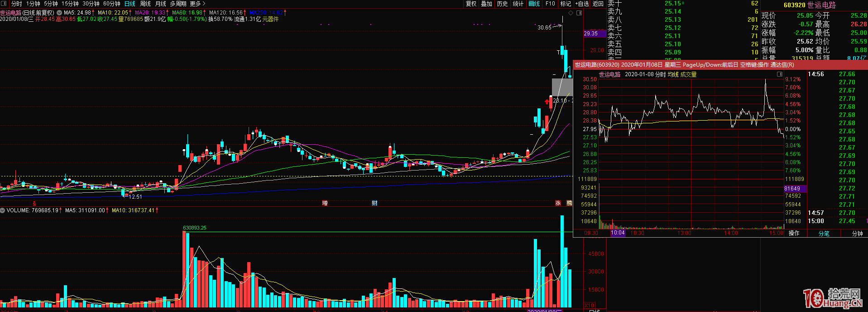The image size is (868, 312).
Task: Click the 81649 volume marker in popup
Action: click(795, 189)
